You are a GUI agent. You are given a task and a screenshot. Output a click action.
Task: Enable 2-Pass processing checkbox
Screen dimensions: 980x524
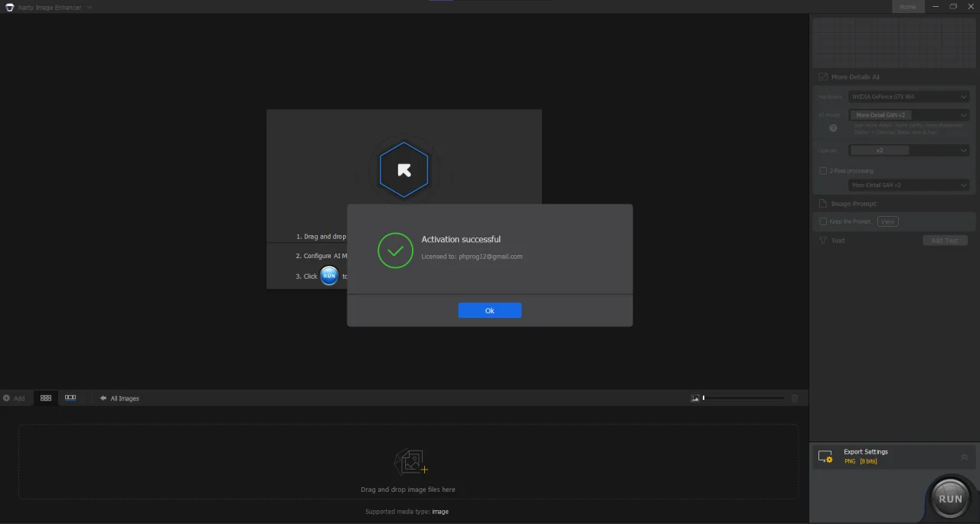[823, 171]
